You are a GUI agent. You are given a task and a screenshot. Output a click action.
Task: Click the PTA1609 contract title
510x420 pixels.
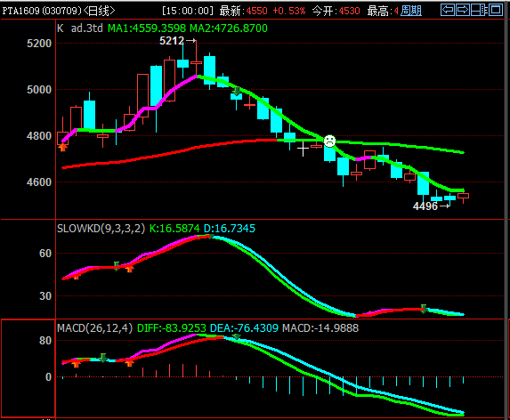(x=59, y=11)
